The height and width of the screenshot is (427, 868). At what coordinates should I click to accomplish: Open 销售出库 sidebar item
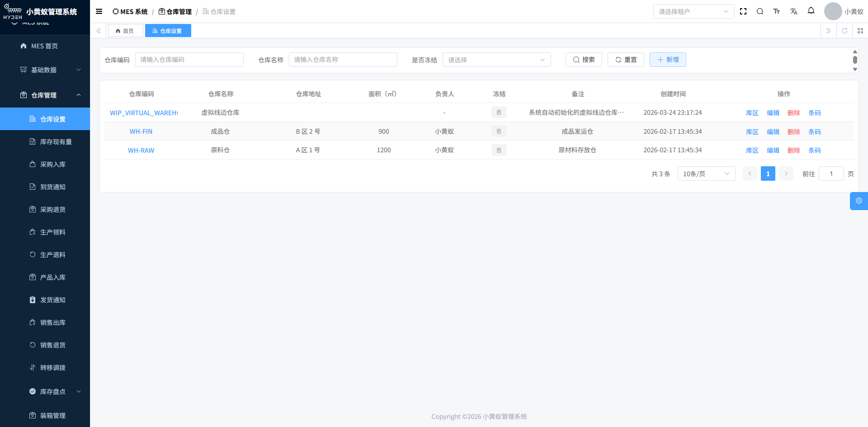click(x=45, y=323)
